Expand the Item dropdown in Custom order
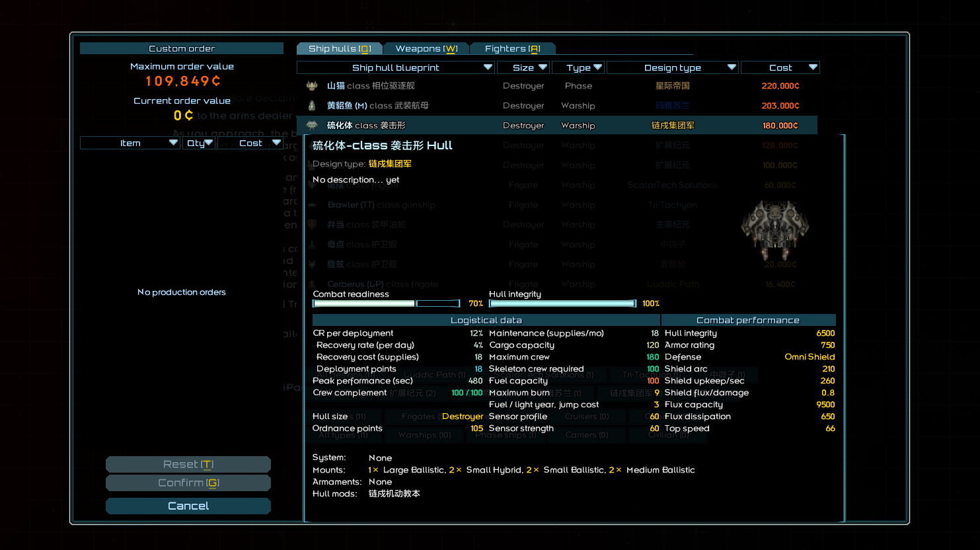The height and width of the screenshot is (550, 980). point(130,143)
